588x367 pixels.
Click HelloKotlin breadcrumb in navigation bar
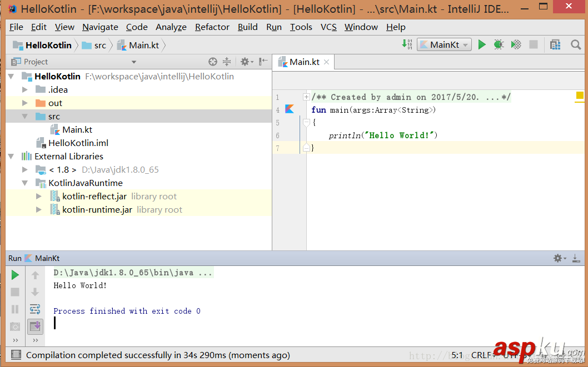click(42, 46)
